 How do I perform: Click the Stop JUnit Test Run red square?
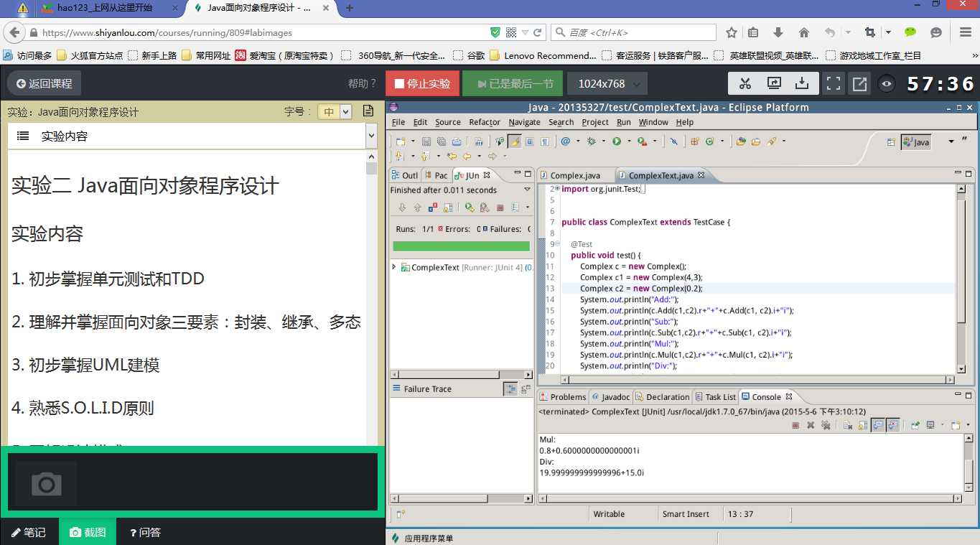[500, 208]
